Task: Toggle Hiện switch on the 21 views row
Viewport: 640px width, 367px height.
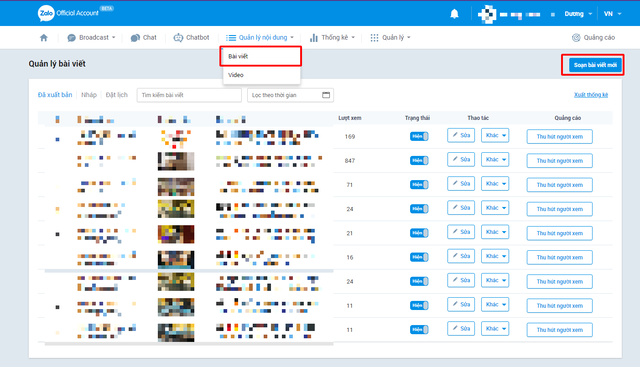Action: point(419,233)
